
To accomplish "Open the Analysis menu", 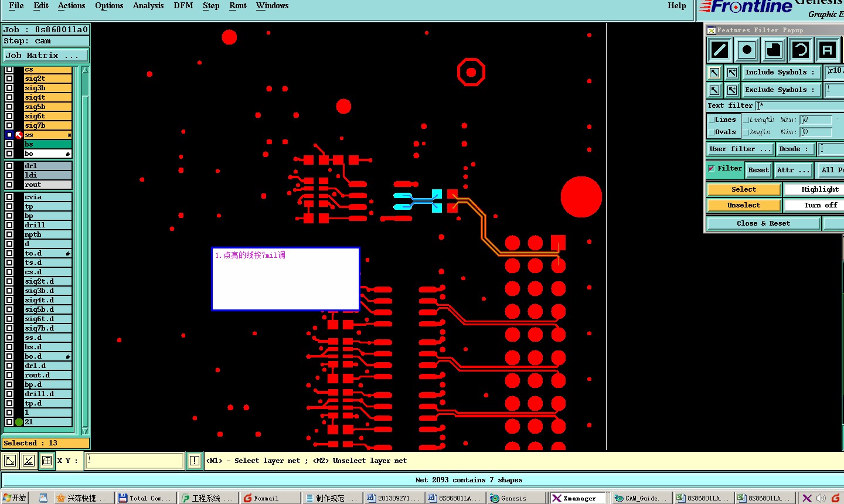I will tap(148, 6).
